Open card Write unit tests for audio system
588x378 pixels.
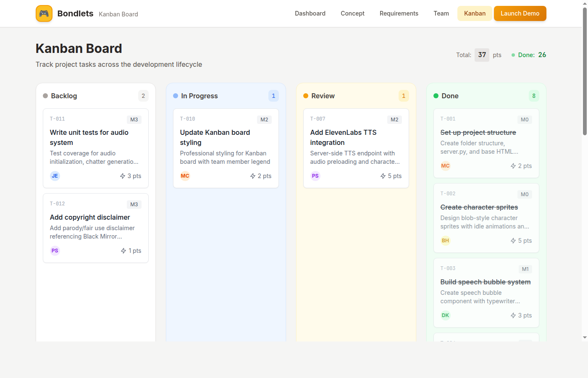click(96, 148)
